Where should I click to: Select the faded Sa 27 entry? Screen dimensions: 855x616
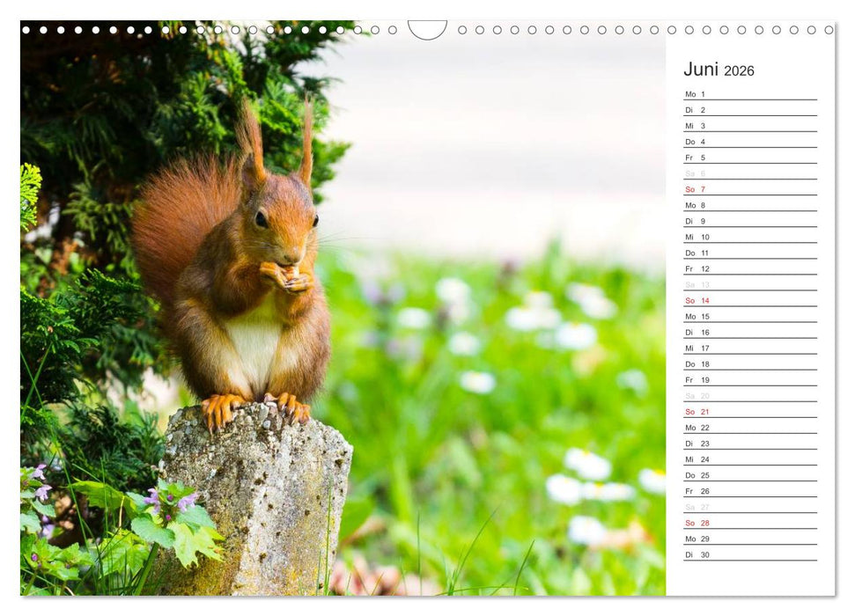(x=696, y=507)
